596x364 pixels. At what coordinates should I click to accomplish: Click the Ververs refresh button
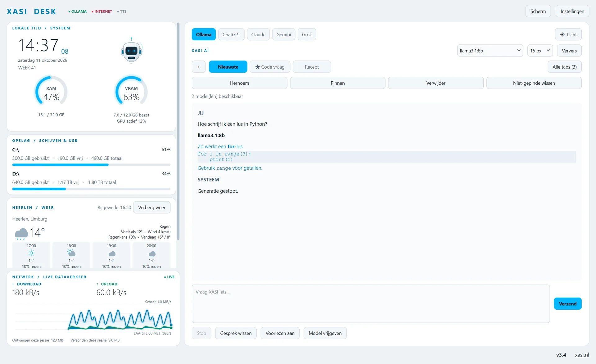pos(569,51)
